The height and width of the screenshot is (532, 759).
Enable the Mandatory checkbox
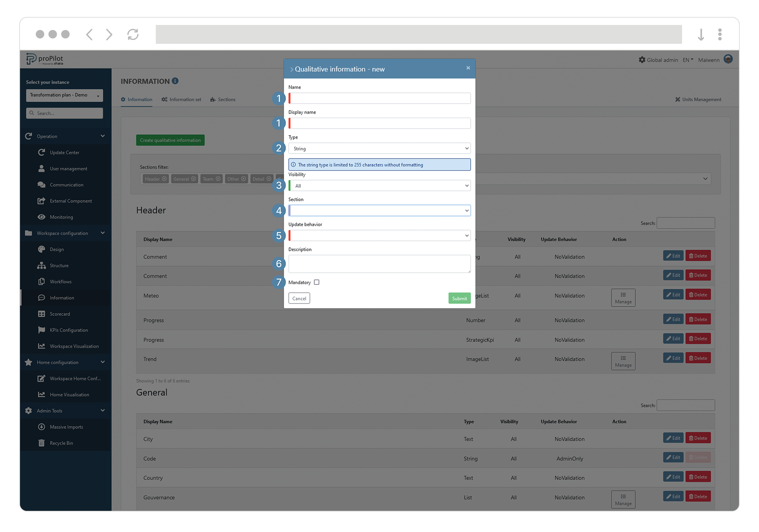(x=317, y=282)
